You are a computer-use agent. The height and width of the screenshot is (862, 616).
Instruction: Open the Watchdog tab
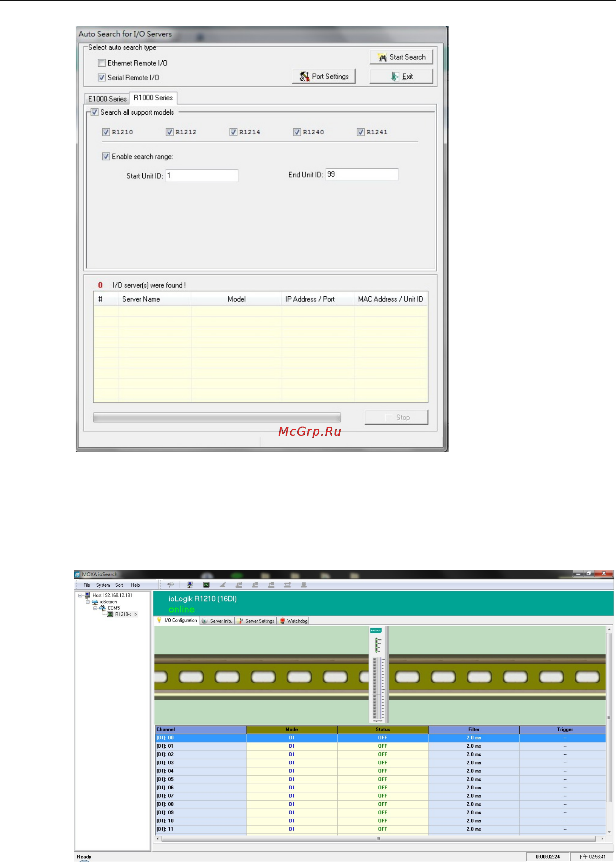[293, 621]
